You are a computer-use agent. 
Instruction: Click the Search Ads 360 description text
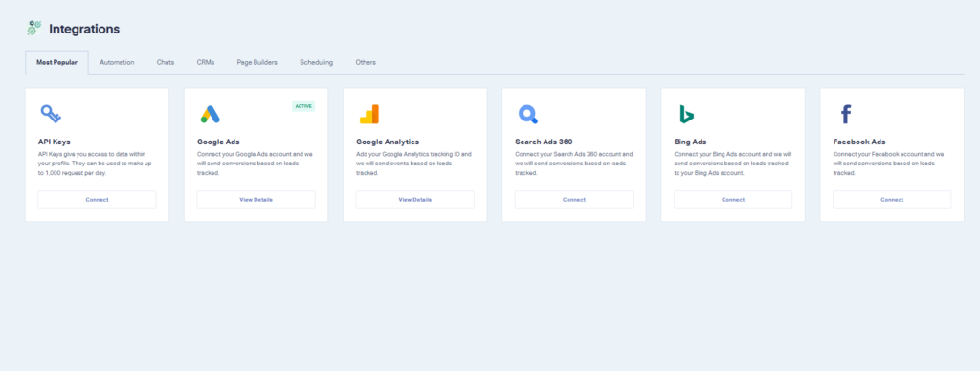[574, 163]
